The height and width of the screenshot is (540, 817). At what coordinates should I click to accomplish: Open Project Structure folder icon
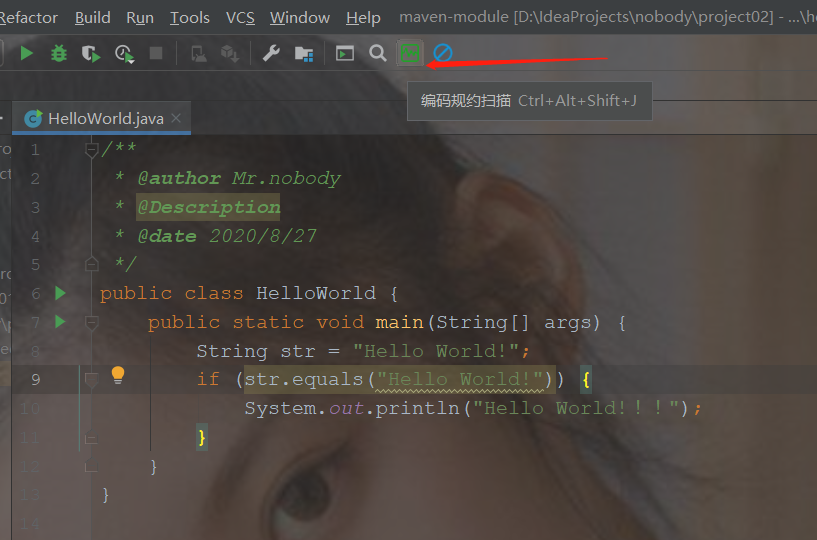point(304,54)
